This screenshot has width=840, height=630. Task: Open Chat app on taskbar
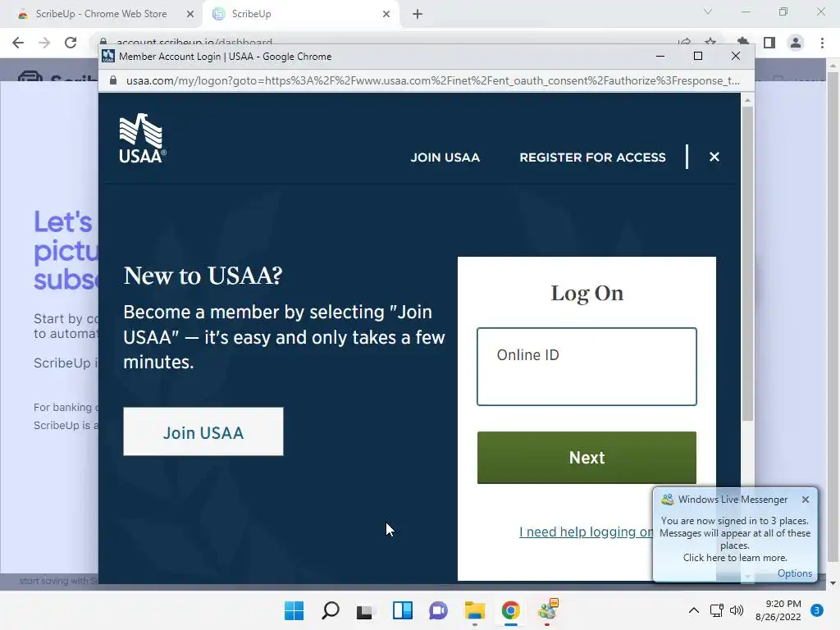click(438, 610)
